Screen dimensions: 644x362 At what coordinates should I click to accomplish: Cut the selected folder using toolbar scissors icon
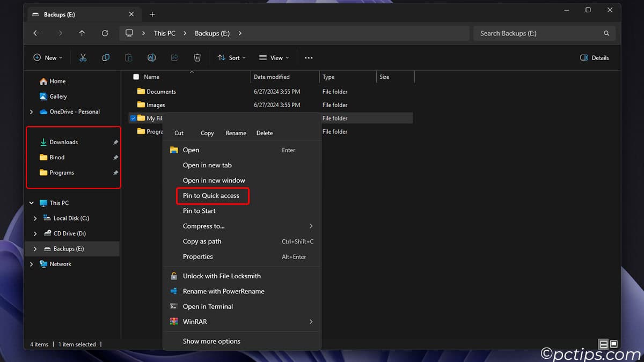tap(83, 57)
